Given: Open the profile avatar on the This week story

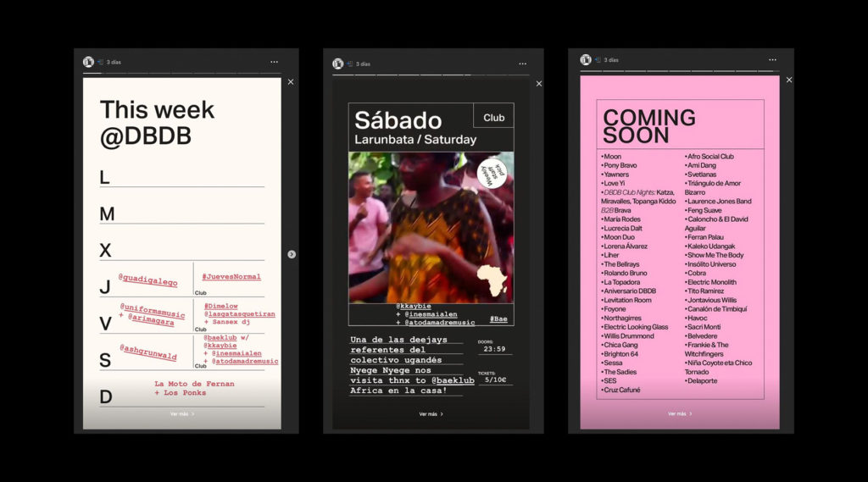Looking at the screenshot, I should 88,62.
